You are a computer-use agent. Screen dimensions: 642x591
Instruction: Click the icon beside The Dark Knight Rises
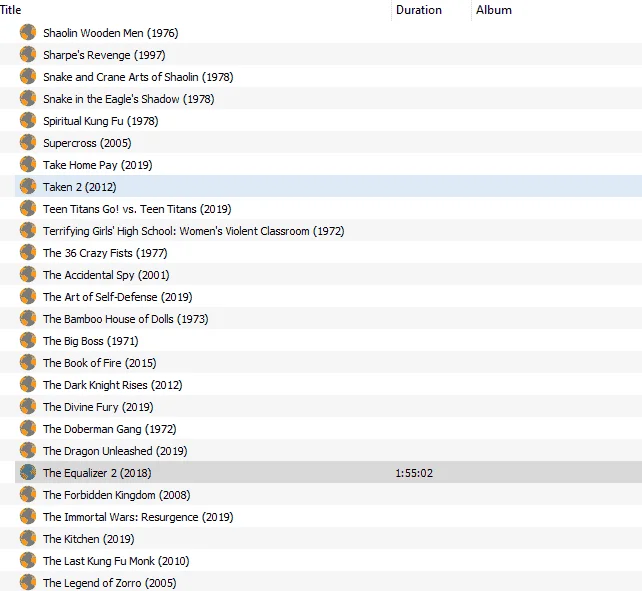click(28, 385)
